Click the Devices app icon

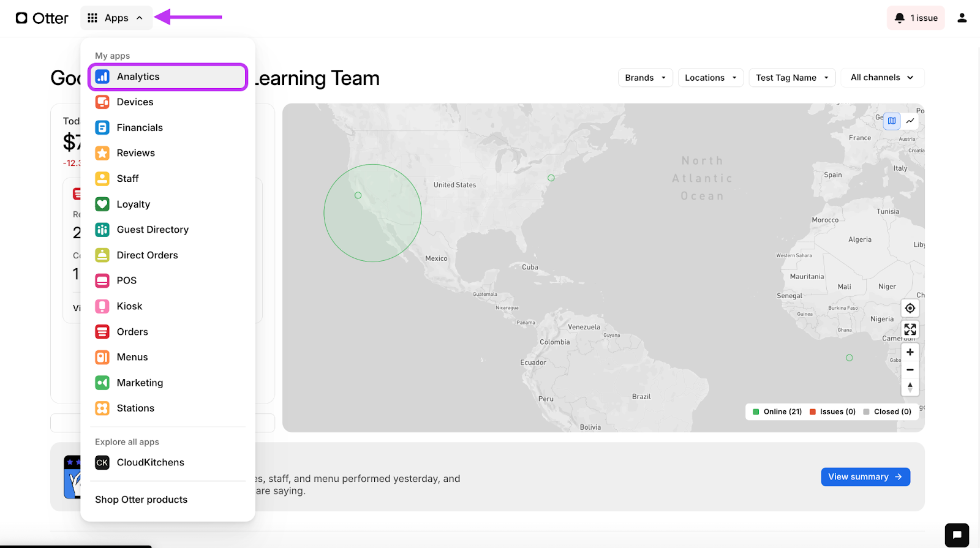coord(102,102)
